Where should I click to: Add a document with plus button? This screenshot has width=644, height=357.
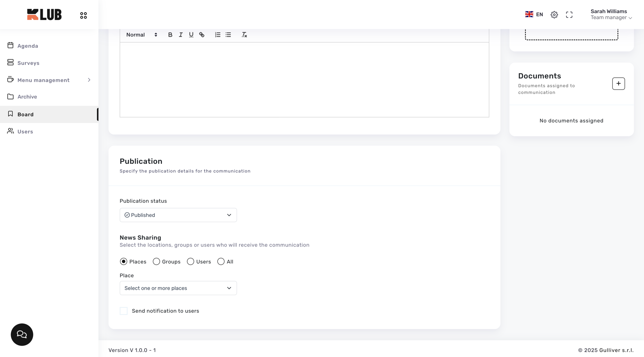pyautogui.click(x=618, y=83)
